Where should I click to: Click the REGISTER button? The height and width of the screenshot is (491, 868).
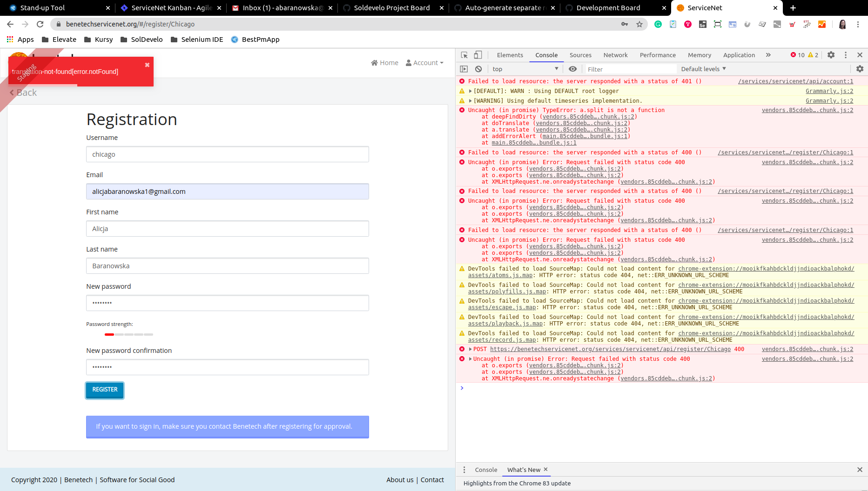pyautogui.click(x=104, y=390)
